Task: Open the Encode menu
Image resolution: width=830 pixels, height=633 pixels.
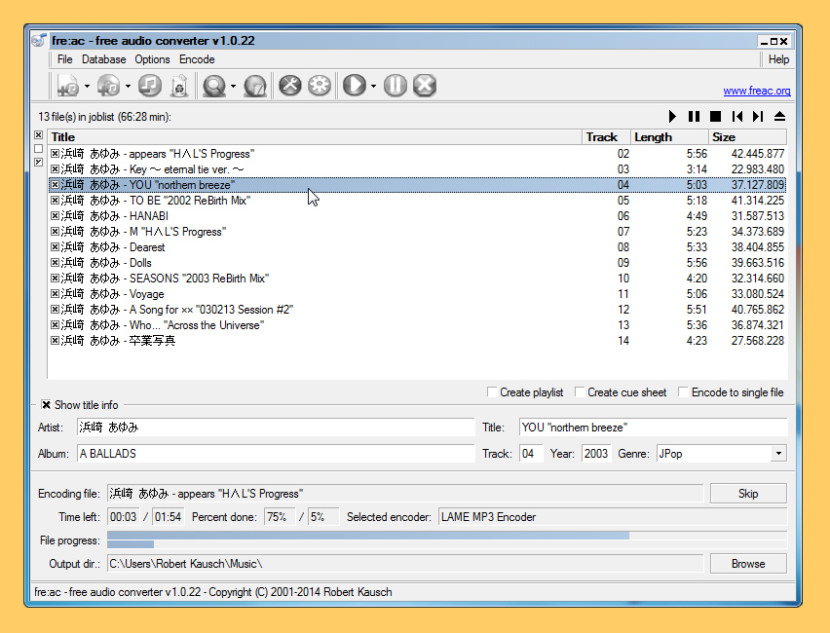Action: [196, 59]
